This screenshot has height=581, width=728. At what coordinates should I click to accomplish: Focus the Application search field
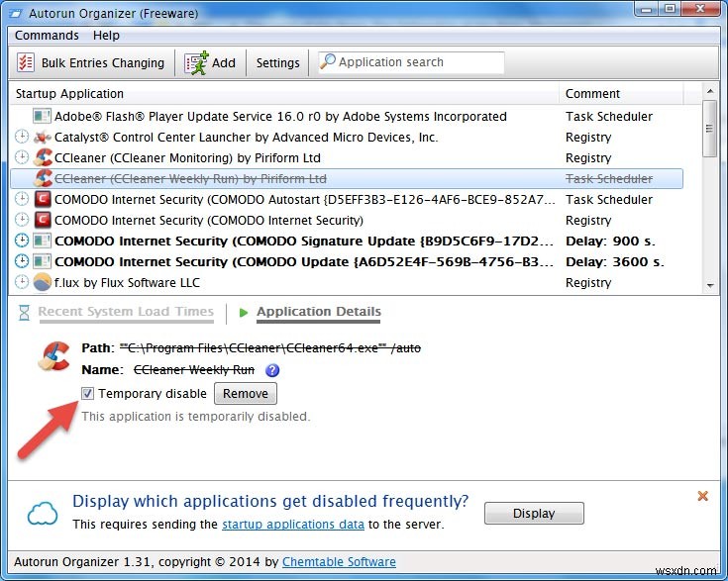pyautogui.click(x=411, y=62)
